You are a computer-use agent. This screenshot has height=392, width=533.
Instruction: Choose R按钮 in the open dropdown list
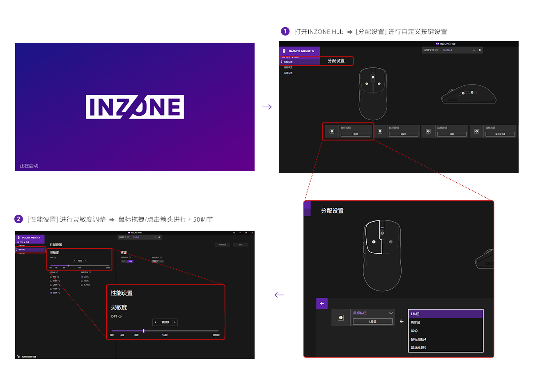point(446,322)
